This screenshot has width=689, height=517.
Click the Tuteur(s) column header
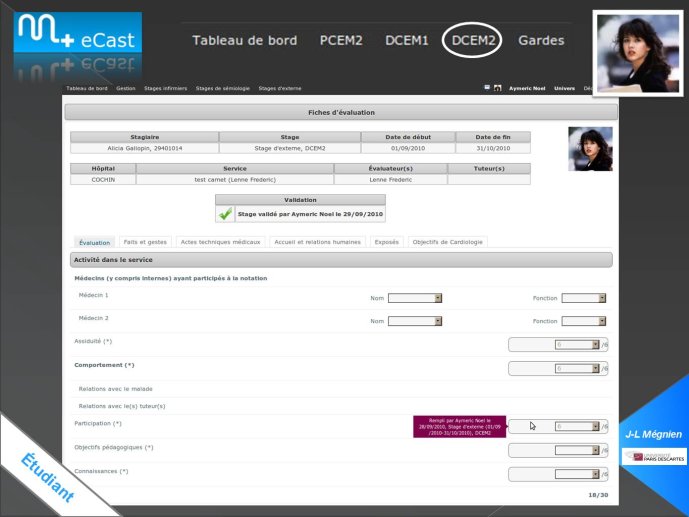tap(489, 168)
